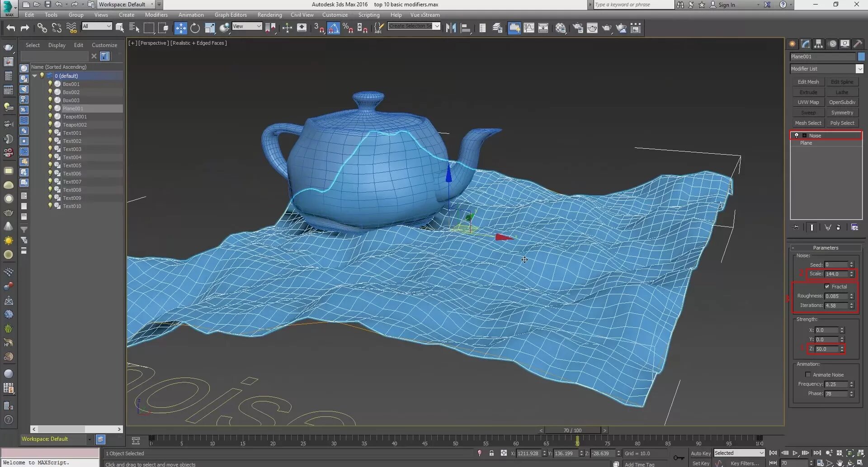Click the Mirror tool icon
868x467 pixels.
pos(451,28)
